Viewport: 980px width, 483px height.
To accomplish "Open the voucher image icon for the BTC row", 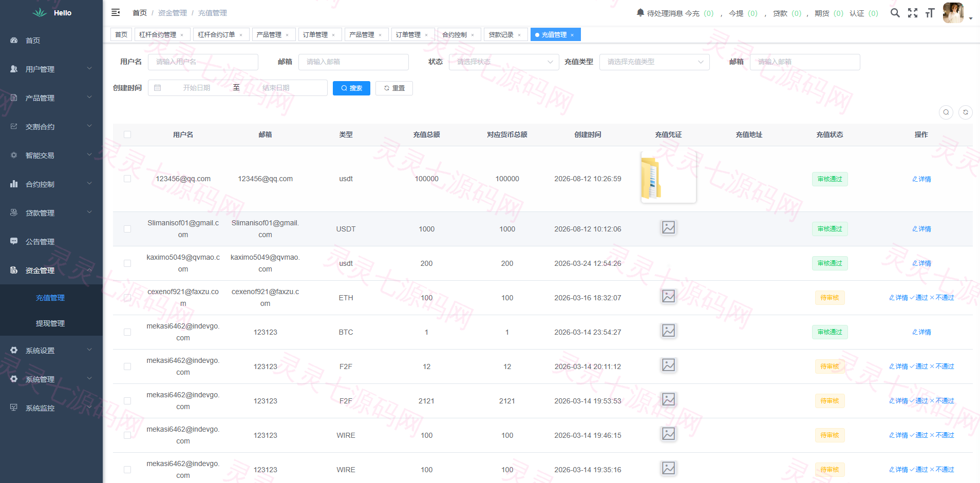I will 668,331.
